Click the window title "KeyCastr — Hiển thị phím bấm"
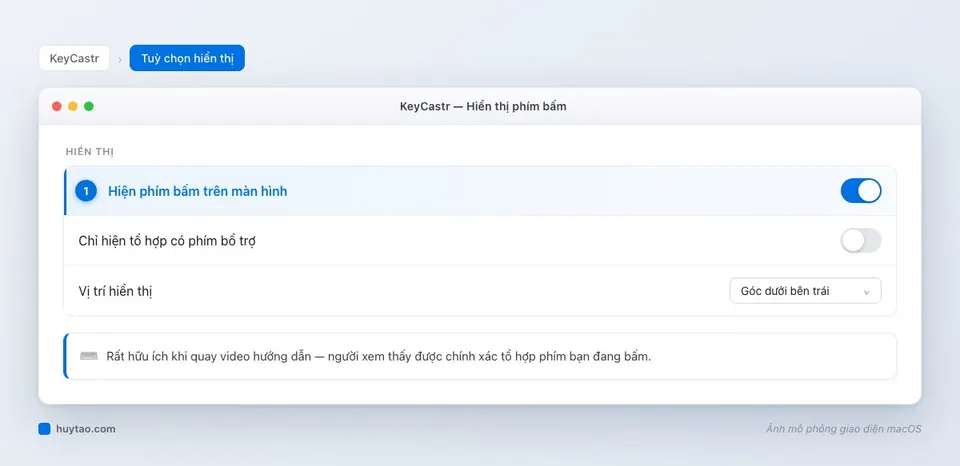 tap(483, 107)
